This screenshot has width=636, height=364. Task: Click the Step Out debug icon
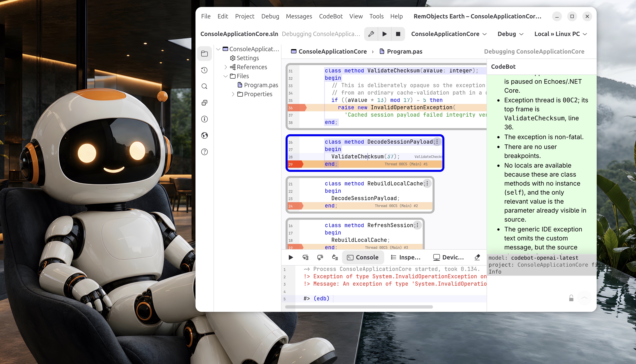pos(335,257)
